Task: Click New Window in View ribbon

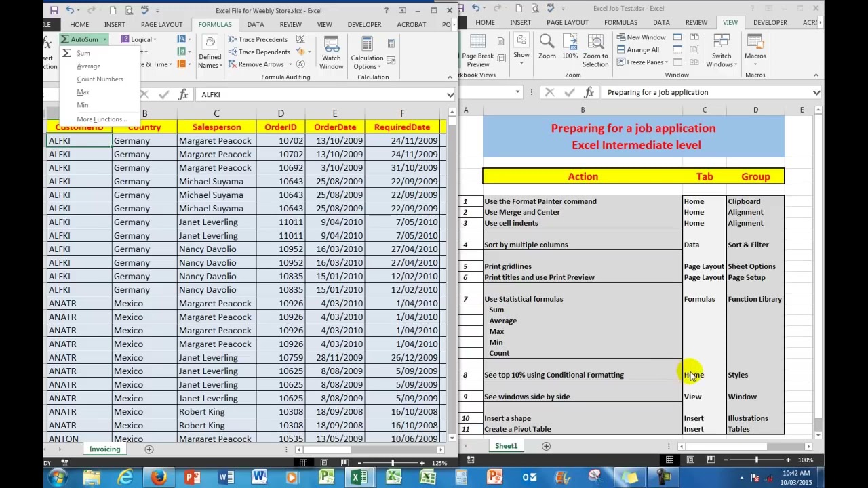Action: pos(641,37)
